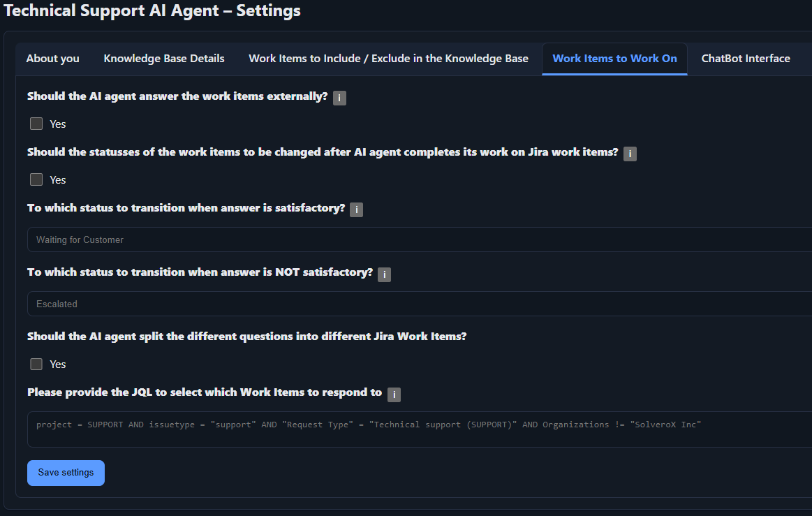Viewport: 812px width, 516px height.
Task: Check Yes for changing statuses after completion
Action: click(x=36, y=179)
